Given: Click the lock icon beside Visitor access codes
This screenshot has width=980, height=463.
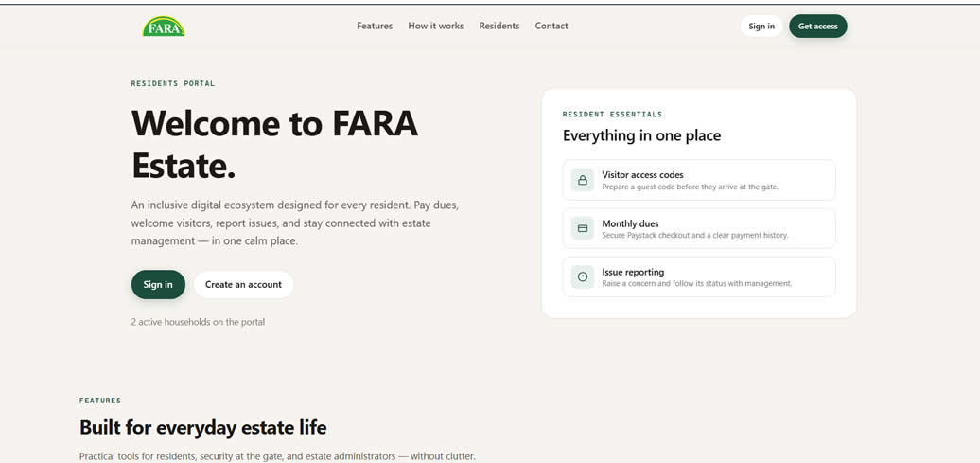Looking at the screenshot, I should pyautogui.click(x=583, y=180).
